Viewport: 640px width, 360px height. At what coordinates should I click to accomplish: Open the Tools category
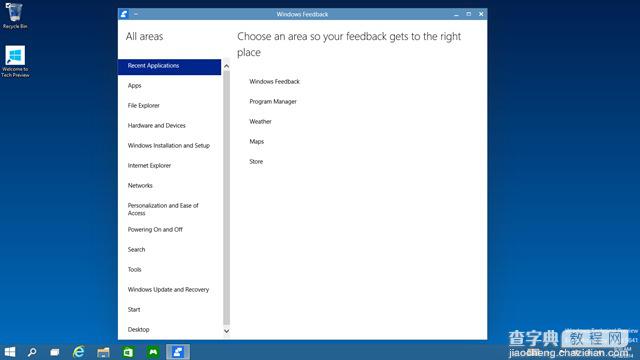(134, 270)
